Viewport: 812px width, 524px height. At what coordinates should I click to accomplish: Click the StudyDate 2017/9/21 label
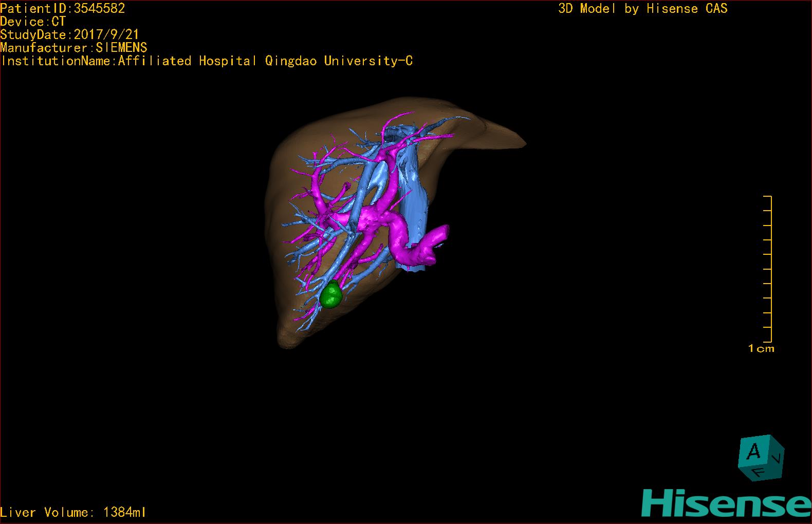69,34
